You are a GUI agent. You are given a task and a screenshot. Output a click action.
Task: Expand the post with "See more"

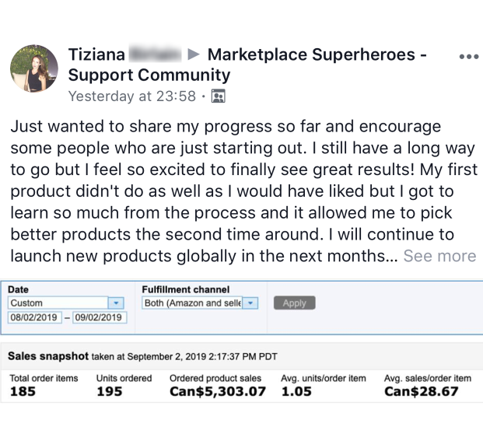tap(439, 256)
